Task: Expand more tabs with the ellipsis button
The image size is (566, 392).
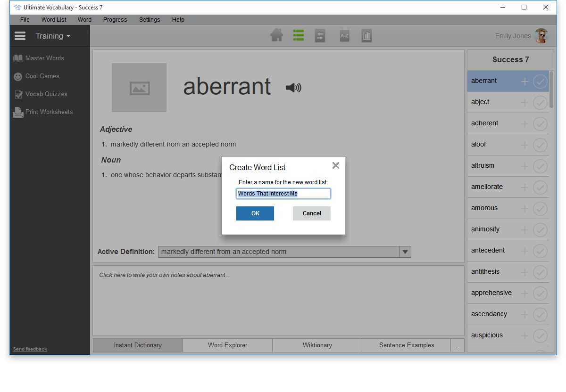Action: pyautogui.click(x=457, y=345)
